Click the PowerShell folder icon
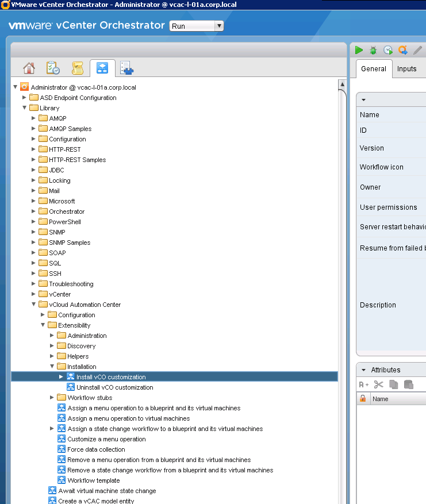 (43, 221)
